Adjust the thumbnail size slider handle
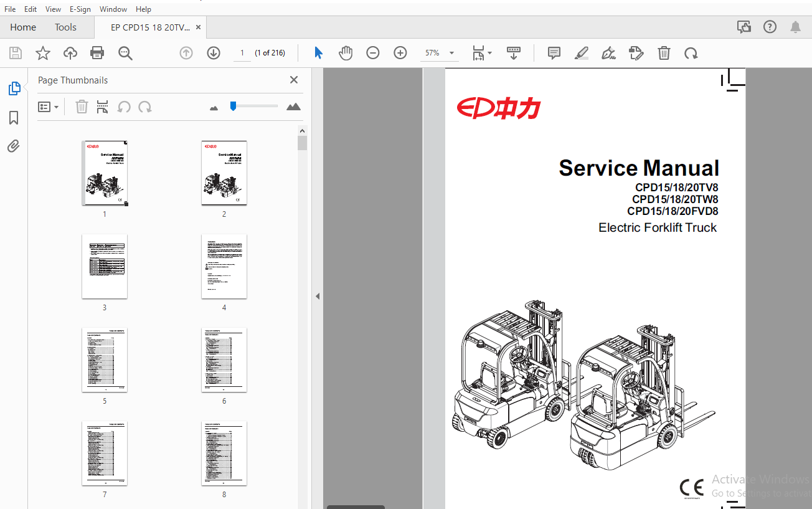The image size is (812, 509). click(x=233, y=107)
